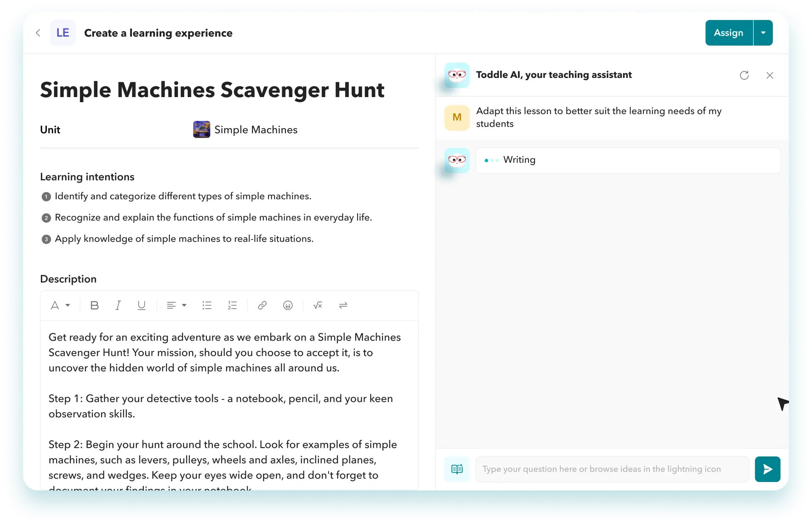
Task: Apply italic formatting
Action: tap(118, 305)
